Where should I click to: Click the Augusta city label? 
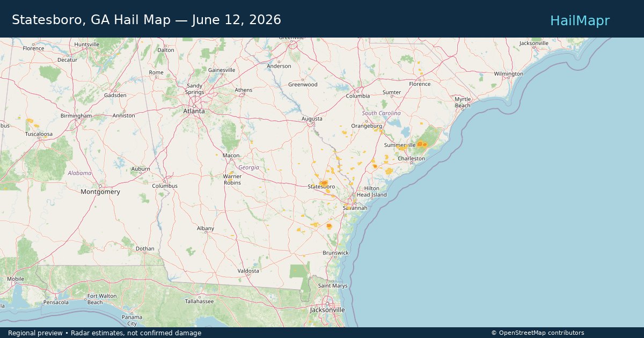point(312,119)
